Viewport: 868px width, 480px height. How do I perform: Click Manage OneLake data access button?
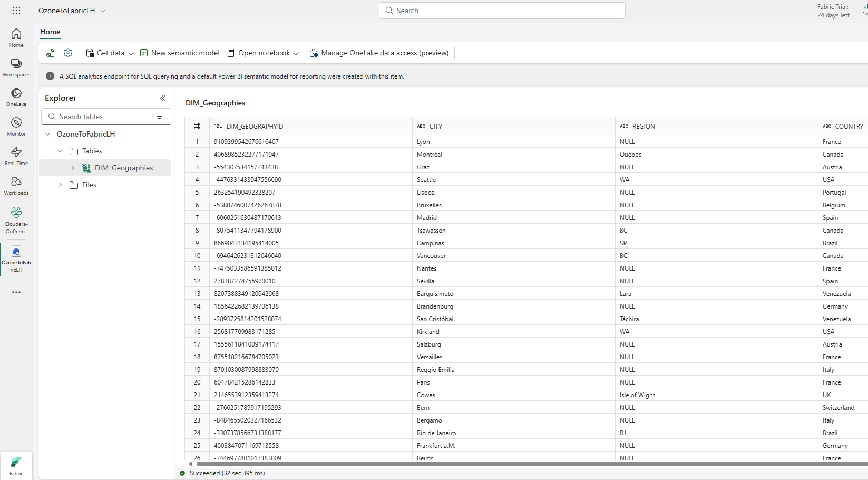coord(379,53)
